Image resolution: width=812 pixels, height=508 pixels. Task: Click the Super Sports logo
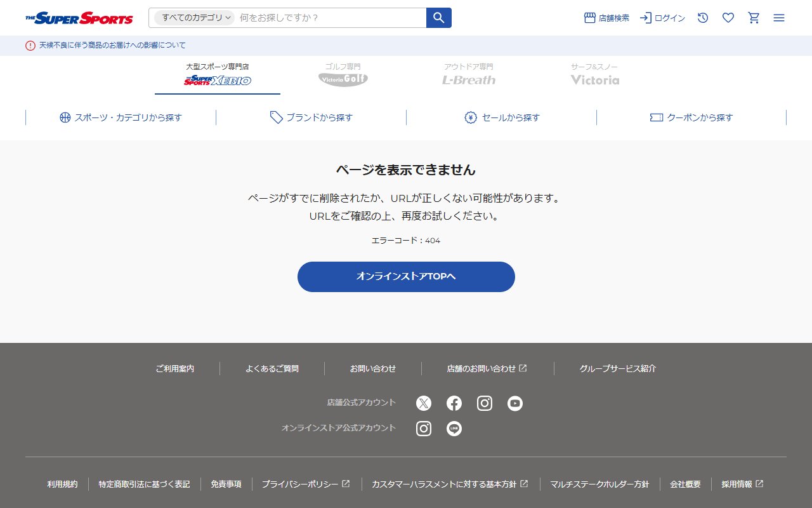(79, 18)
